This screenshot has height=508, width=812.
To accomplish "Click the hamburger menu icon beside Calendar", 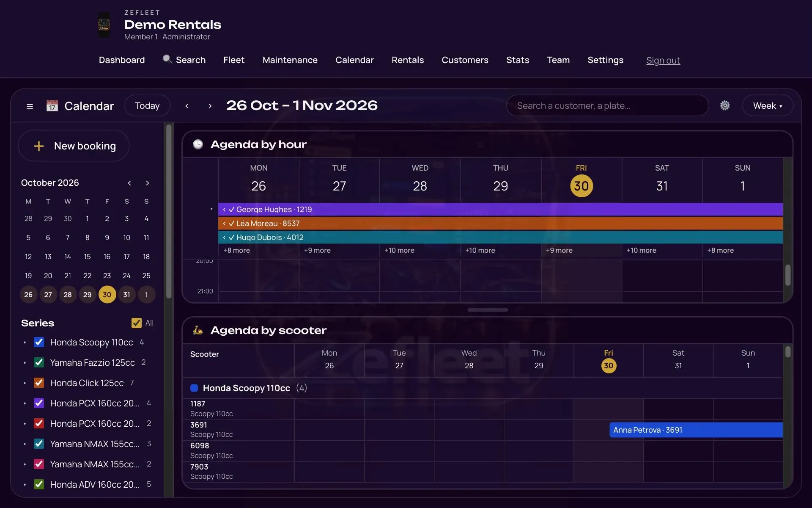I will 30,106.
